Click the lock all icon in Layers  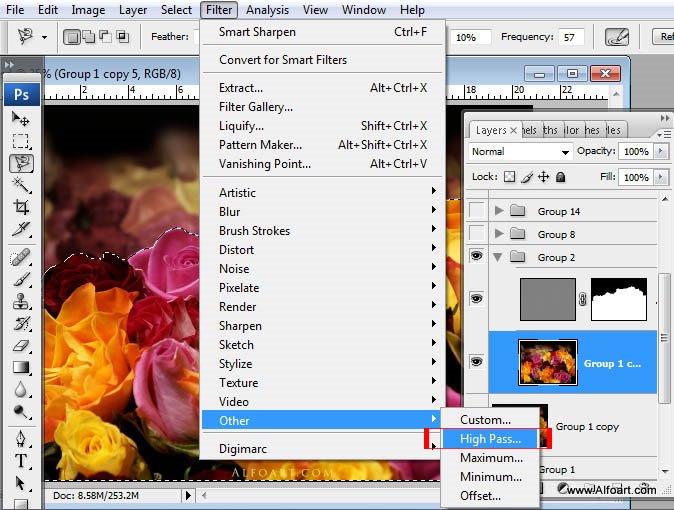tap(561, 177)
